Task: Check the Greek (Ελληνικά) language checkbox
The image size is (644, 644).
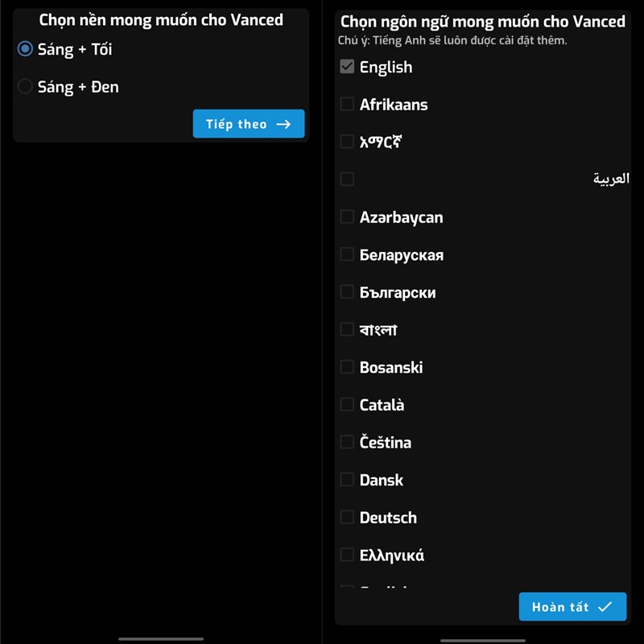Action: 347,555
